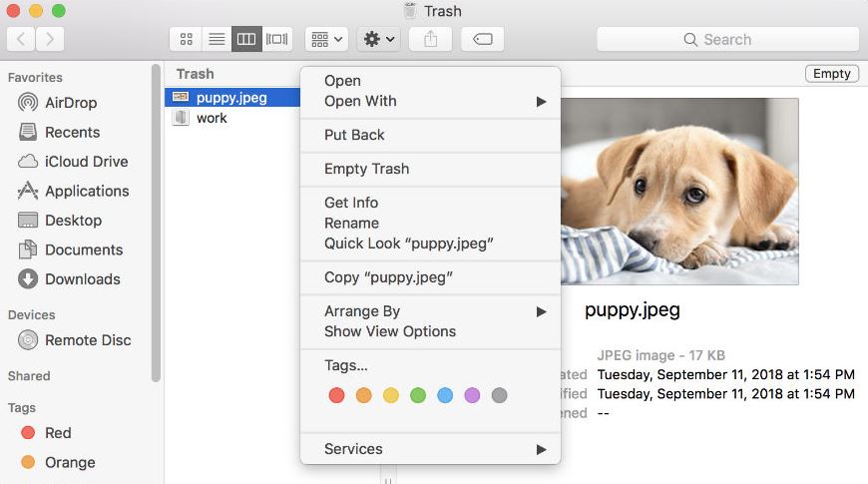Go back with the back arrow

(22, 39)
